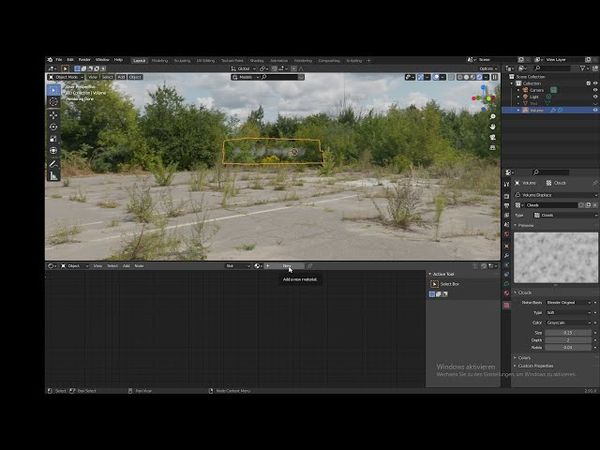
Task: Toggle visibility eye for Collection
Action: [x=595, y=83]
